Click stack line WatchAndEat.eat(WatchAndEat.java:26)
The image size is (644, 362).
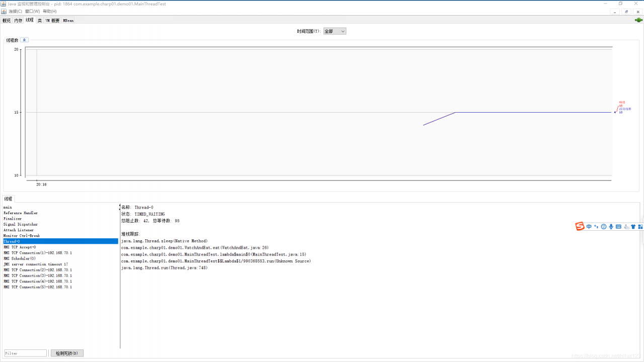[x=195, y=247]
